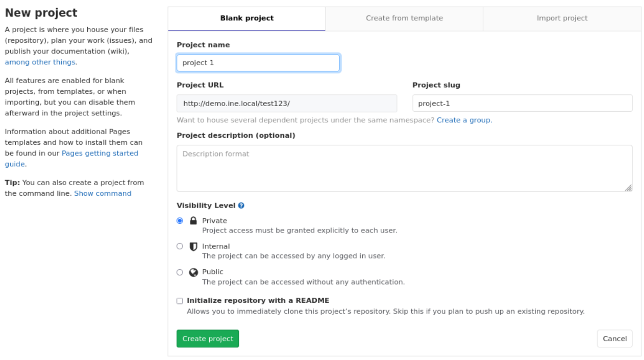Open the Create a group link
The image size is (644, 360).
(x=463, y=120)
